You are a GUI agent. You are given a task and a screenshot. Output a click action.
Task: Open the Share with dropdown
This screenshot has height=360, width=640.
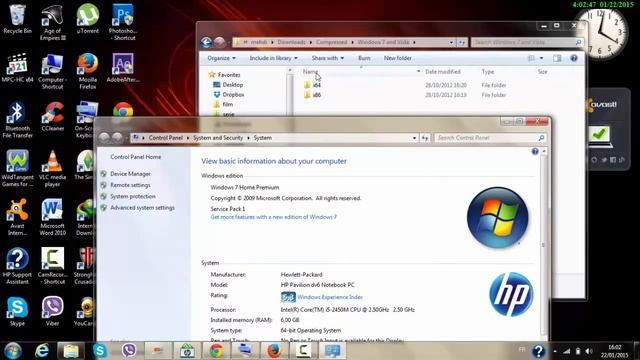coord(328,58)
